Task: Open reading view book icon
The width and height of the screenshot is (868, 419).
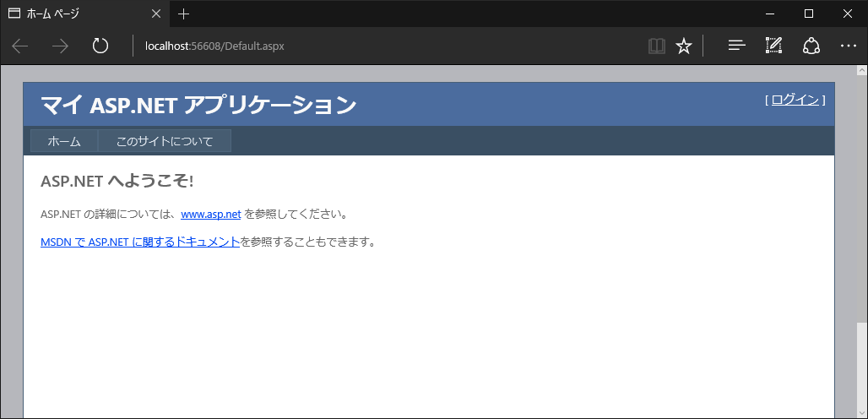Action: (x=656, y=46)
